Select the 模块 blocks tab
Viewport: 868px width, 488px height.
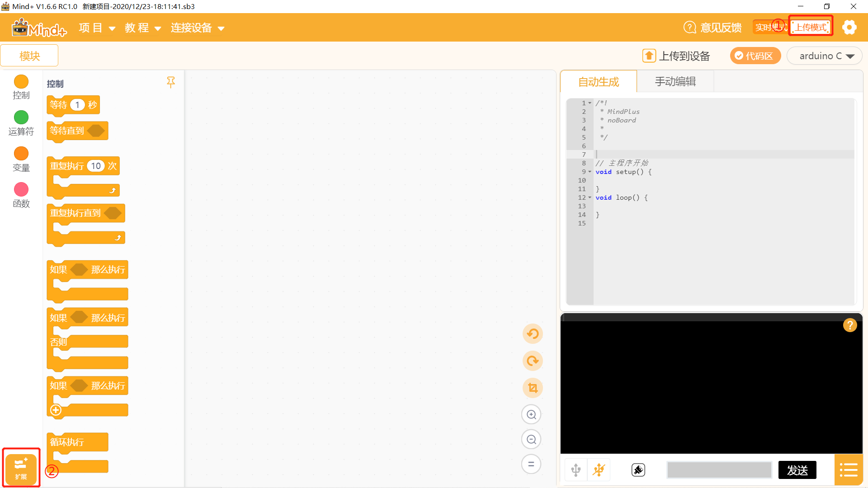click(29, 56)
